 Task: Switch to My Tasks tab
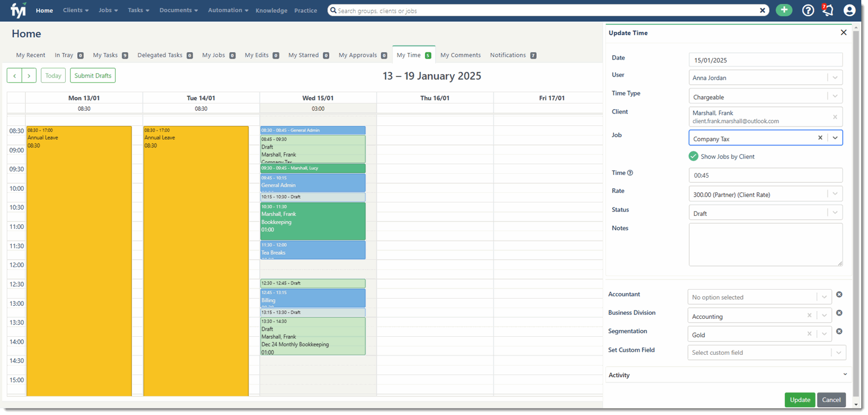click(x=110, y=55)
